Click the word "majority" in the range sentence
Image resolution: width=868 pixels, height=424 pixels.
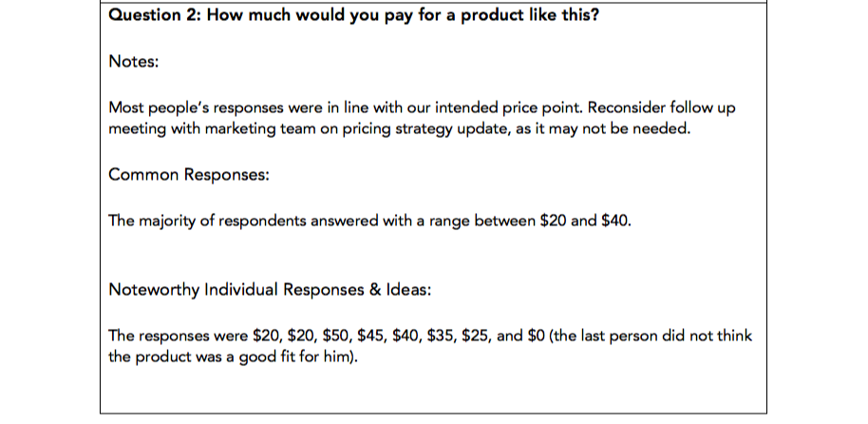tap(170, 221)
